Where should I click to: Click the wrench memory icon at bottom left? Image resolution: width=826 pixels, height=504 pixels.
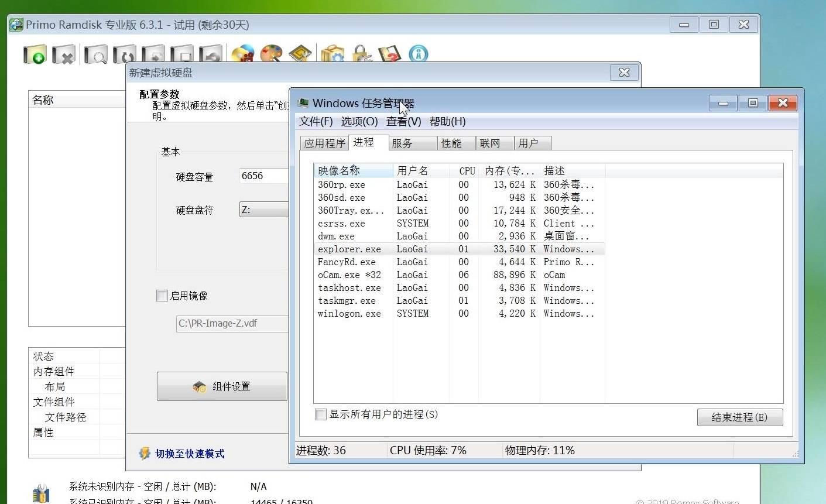pos(40,493)
